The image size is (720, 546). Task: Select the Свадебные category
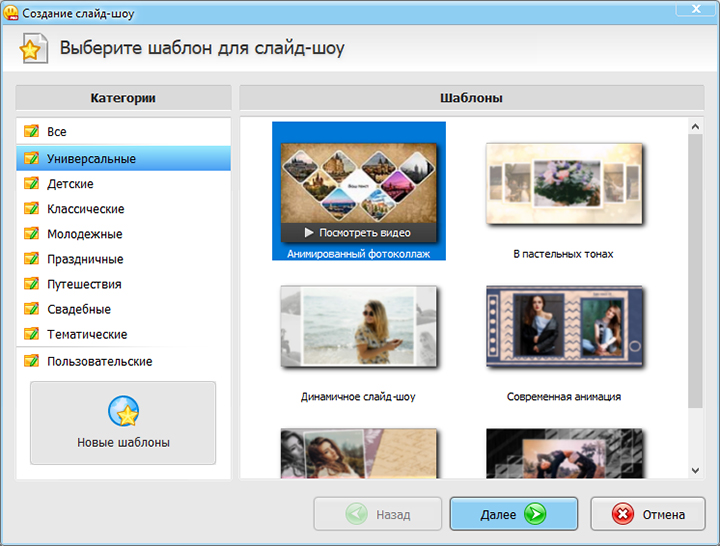(x=124, y=310)
